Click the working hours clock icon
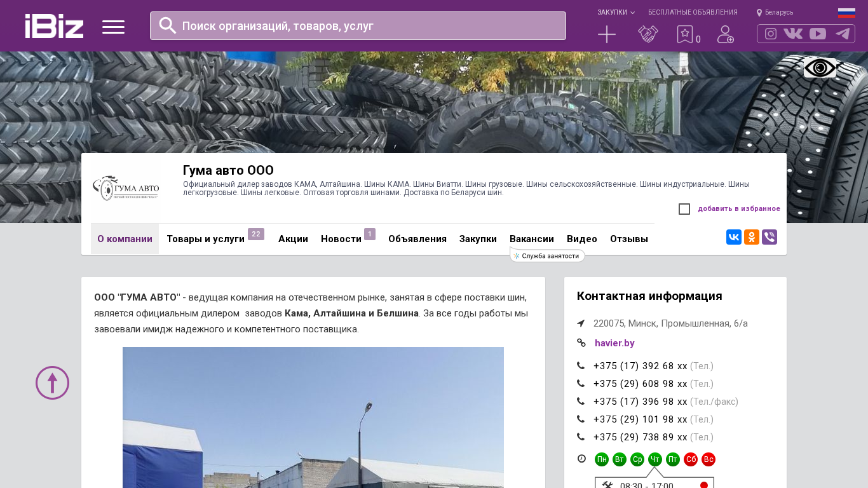The image size is (868, 488). (x=581, y=459)
